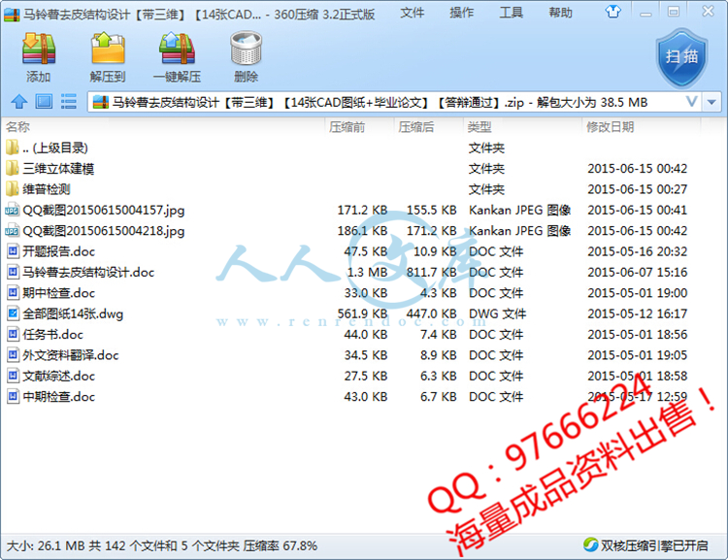The height and width of the screenshot is (560, 728).
Task: Open the 工具 menu
Action: (x=512, y=13)
